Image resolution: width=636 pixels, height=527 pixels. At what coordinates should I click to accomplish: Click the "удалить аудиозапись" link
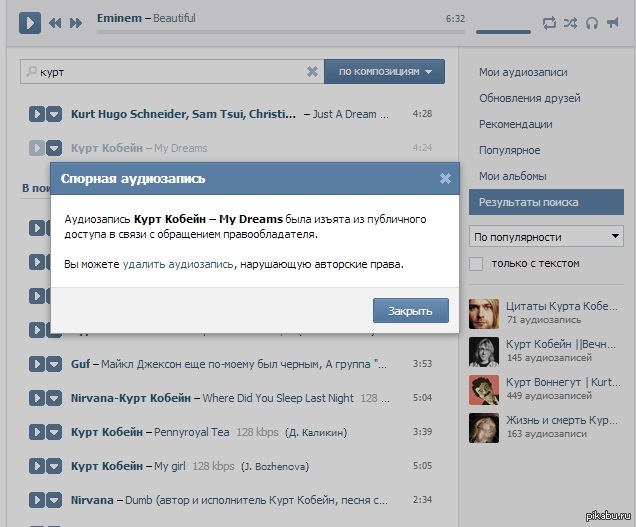point(178,264)
